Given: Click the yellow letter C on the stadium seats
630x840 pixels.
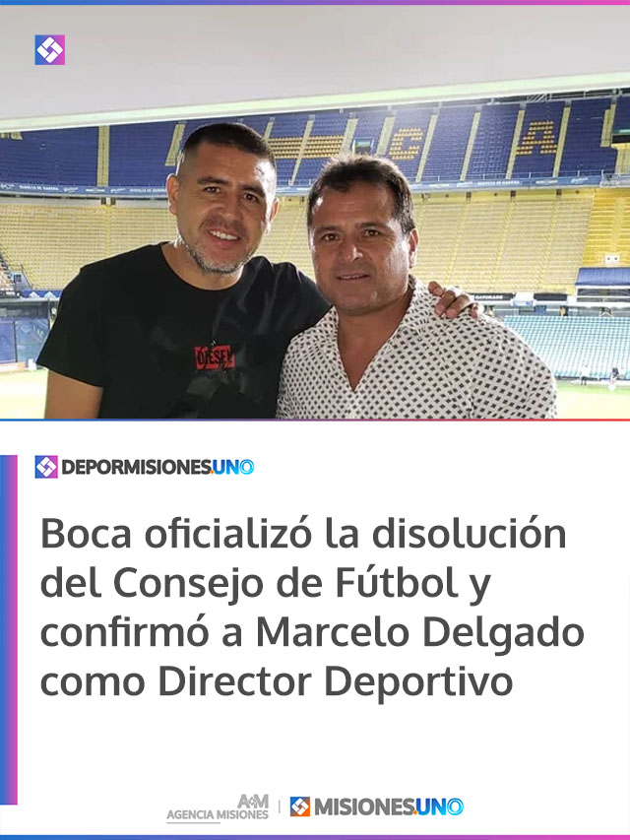Looking at the screenshot, I should [406, 144].
